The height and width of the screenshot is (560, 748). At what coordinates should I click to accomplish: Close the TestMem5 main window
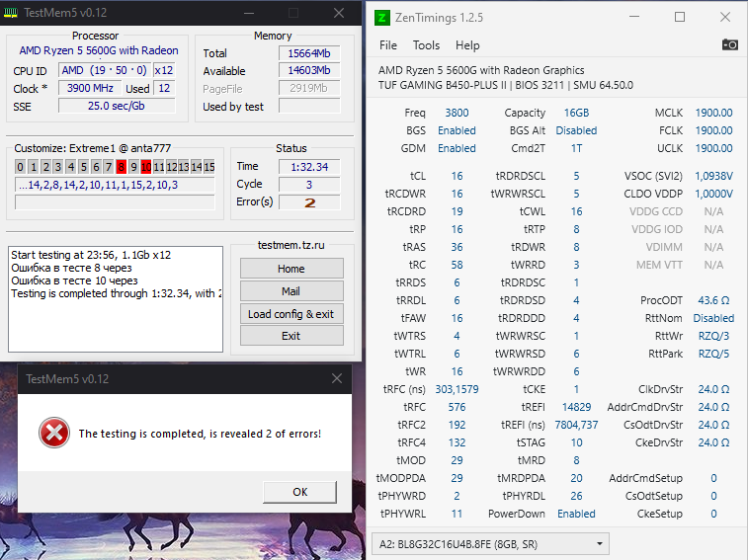click(x=339, y=13)
